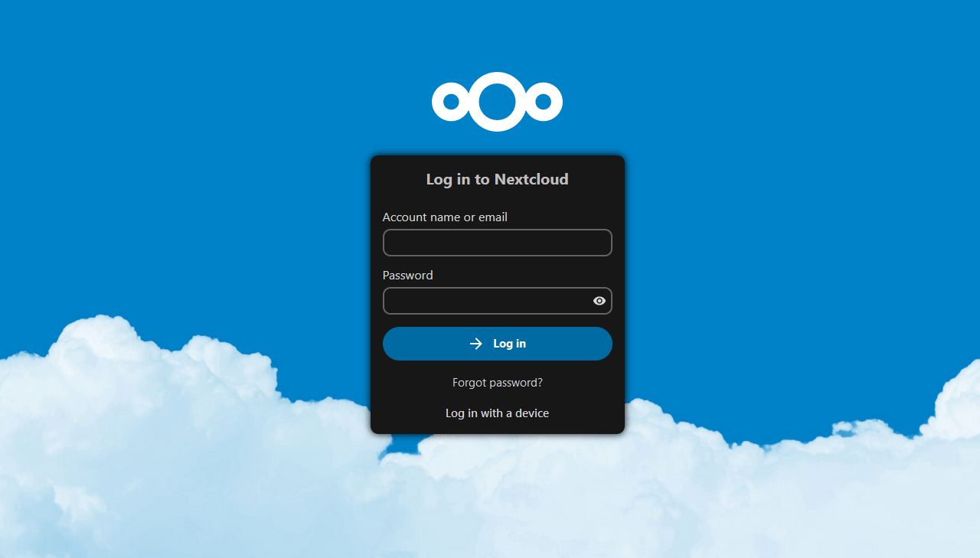
Task: Click the arrow icon inside the Log in button
Action: click(475, 343)
